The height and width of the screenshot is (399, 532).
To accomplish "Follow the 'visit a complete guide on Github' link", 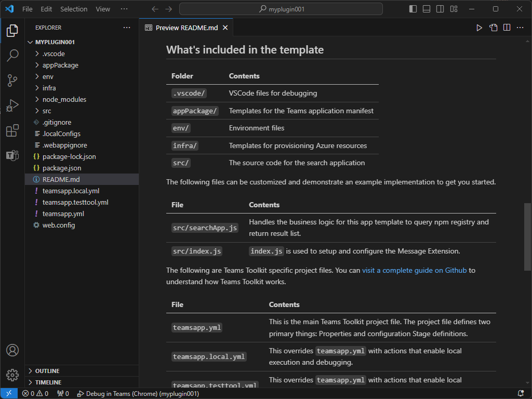I will click(414, 270).
